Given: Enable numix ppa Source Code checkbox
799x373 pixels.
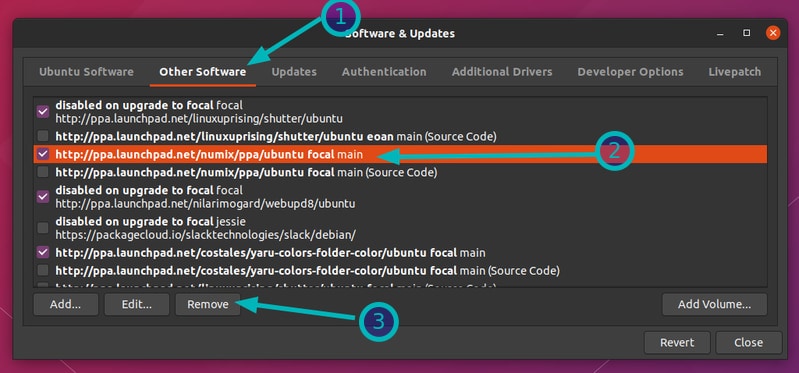Looking at the screenshot, I should 43,172.
